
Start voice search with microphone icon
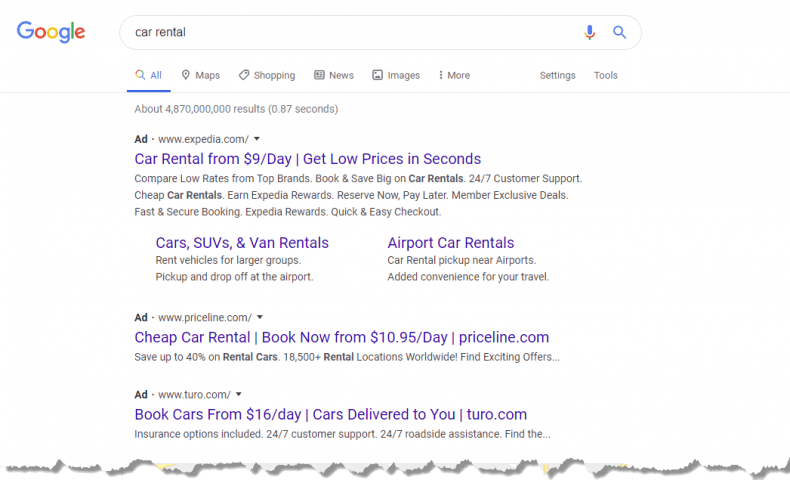590,32
